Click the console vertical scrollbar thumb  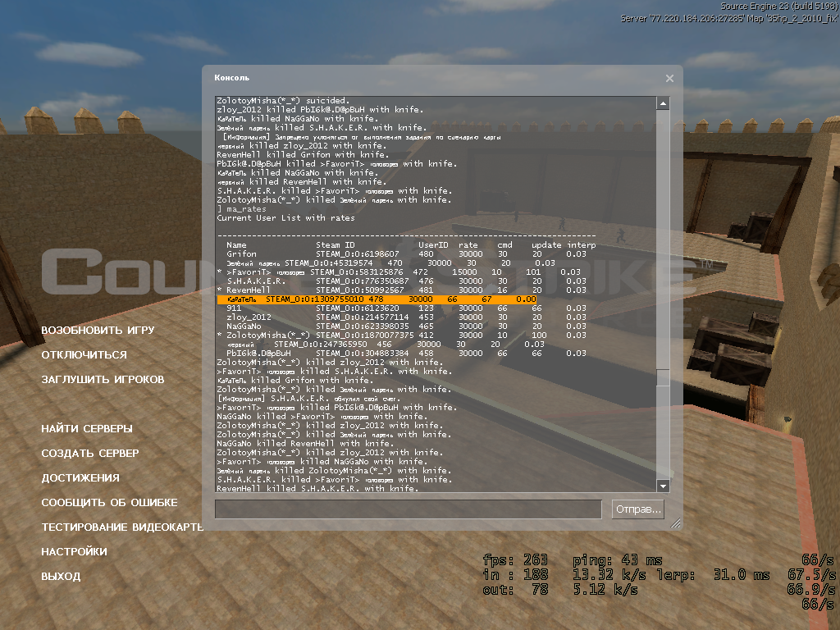pyautogui.click(x=663, y=377)
